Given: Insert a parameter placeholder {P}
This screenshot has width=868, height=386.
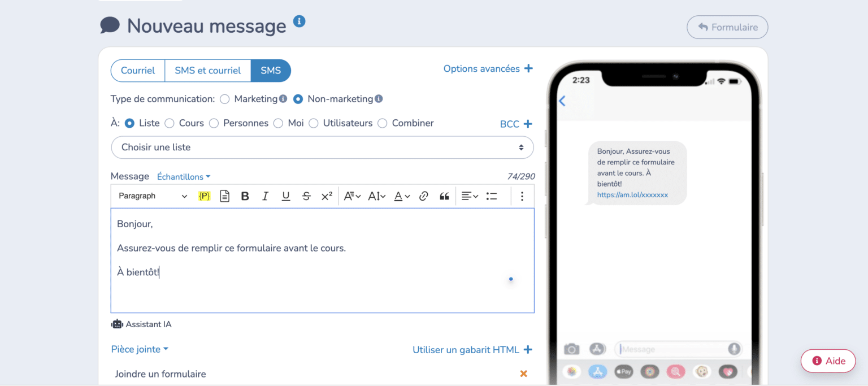Looking at the screenshot, I should [205, 196].
